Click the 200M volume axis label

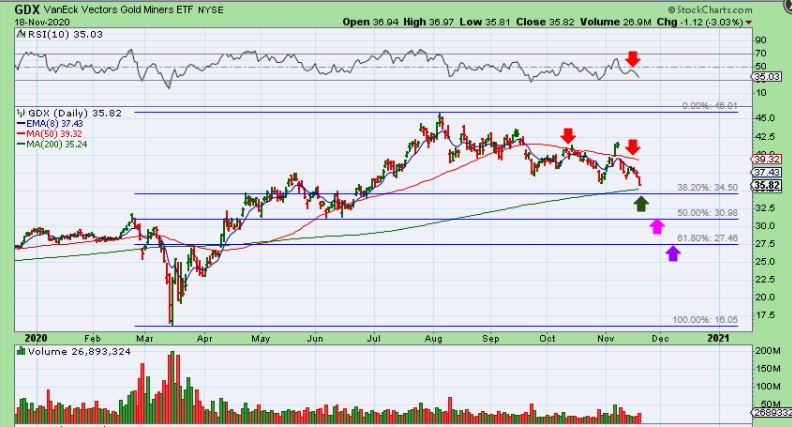[767, 351]
